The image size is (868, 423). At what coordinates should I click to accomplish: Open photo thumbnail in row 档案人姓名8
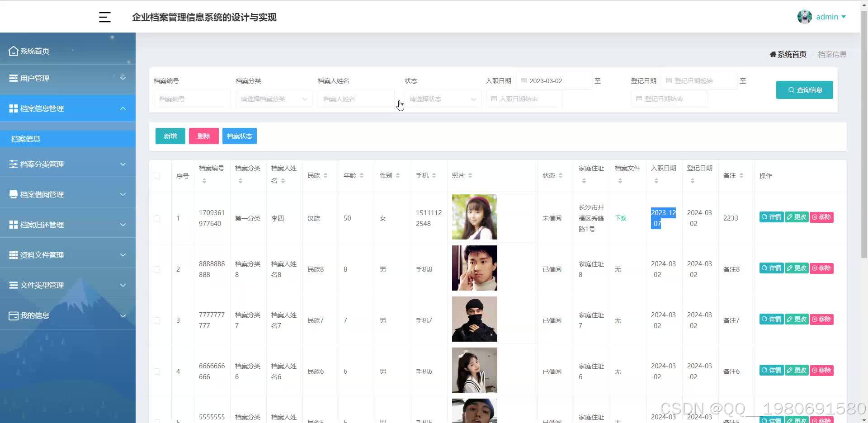pos(474,268)
